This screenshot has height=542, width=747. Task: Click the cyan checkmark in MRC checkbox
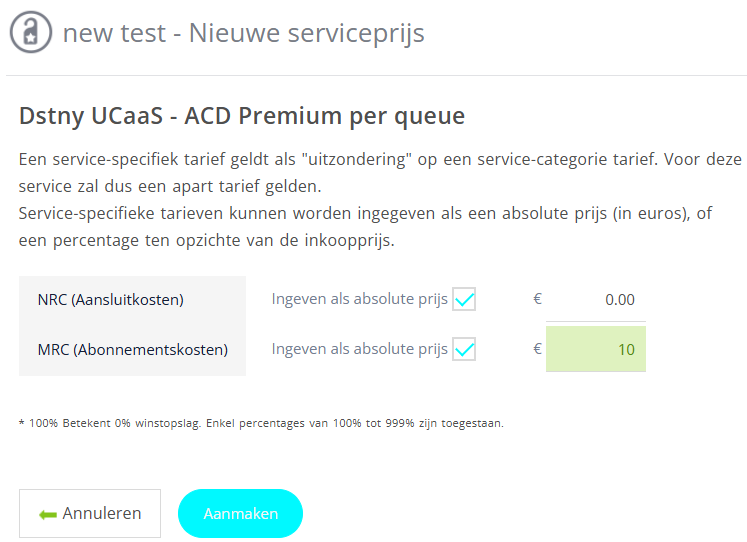pyautogui.click(x=464, y=350)
